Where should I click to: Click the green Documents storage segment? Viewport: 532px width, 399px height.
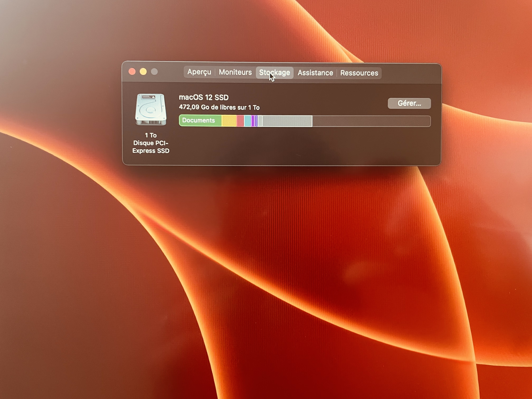point(200,120)
